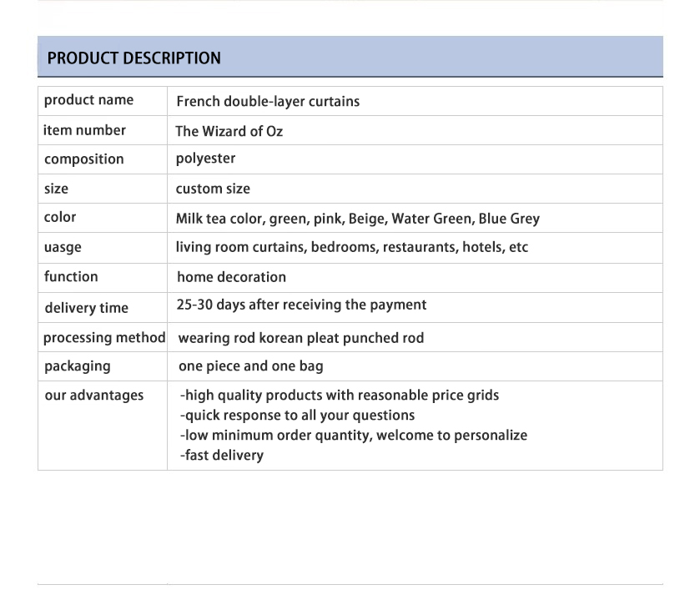The image size is (700, 605).
Task: Click the 'custom size' value
Action: (213, 189)
